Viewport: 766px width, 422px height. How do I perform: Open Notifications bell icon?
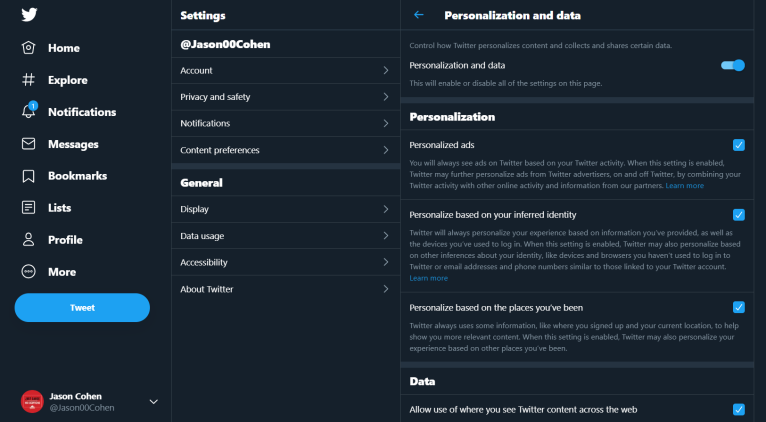(x=28, y=111)
